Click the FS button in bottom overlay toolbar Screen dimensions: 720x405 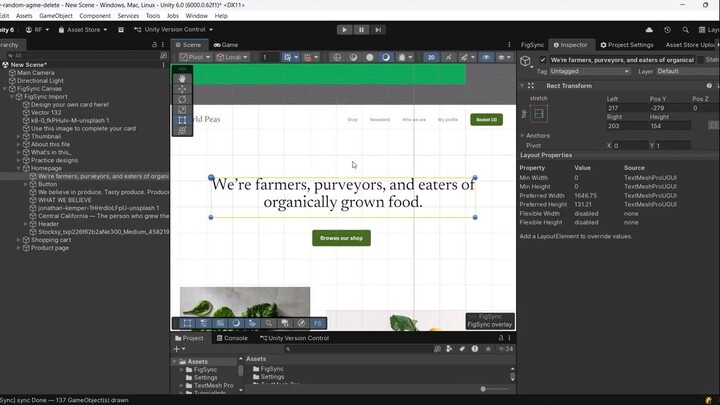(317, 323)
